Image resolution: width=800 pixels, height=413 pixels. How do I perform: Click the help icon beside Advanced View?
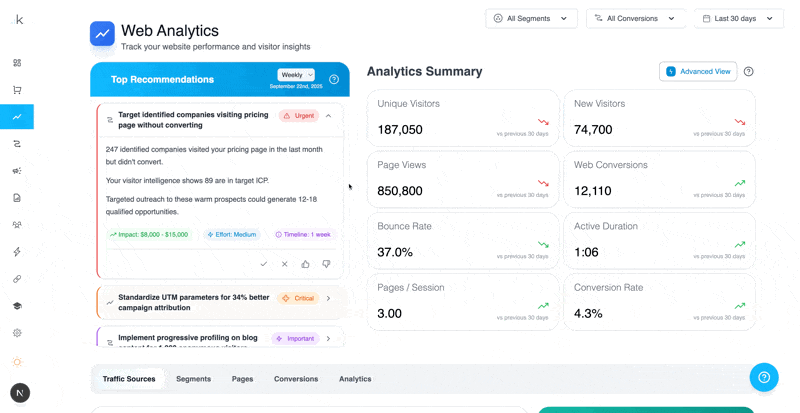(x=748, y=72)
